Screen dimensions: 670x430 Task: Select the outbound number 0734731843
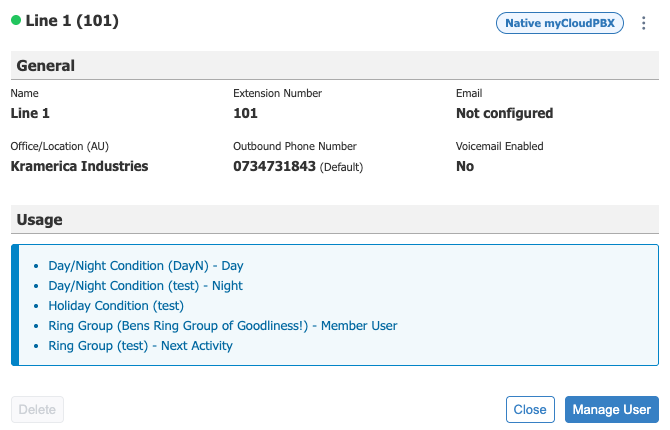tap(274, 166)
